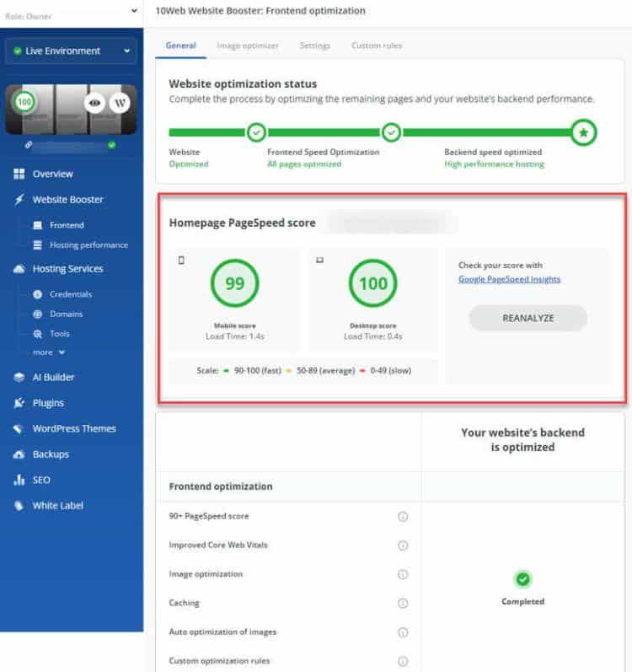Image resolution: width=632 pixels, height=672 pixels.
Task: Click the Domains globe icon
Action: tap(38, 314)
